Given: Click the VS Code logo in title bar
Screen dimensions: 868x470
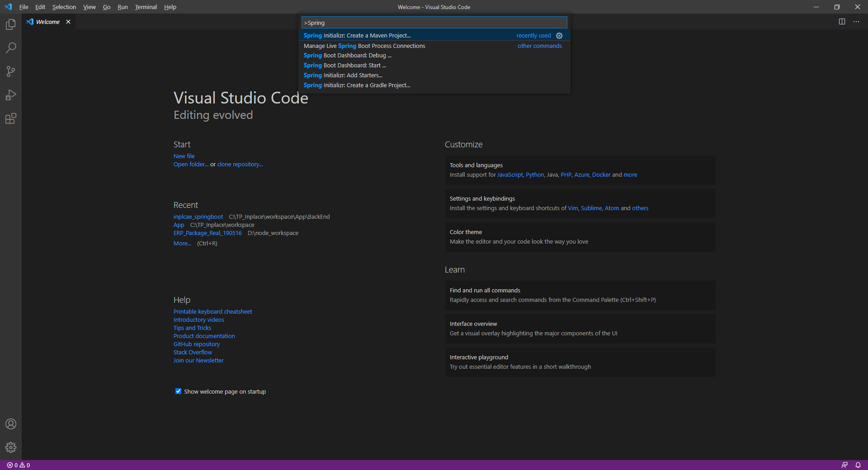Looking at the screenshot, I should (x=8, y=7).
